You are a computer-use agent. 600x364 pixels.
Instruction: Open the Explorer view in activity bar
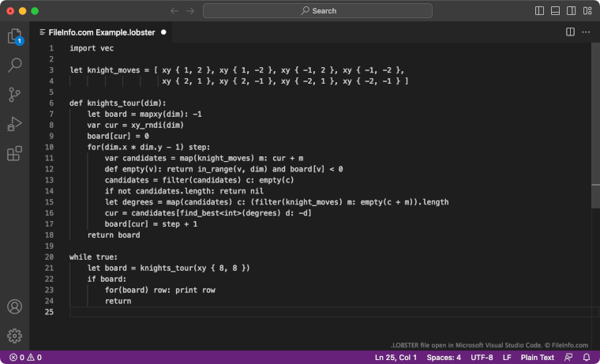[14, 36]
